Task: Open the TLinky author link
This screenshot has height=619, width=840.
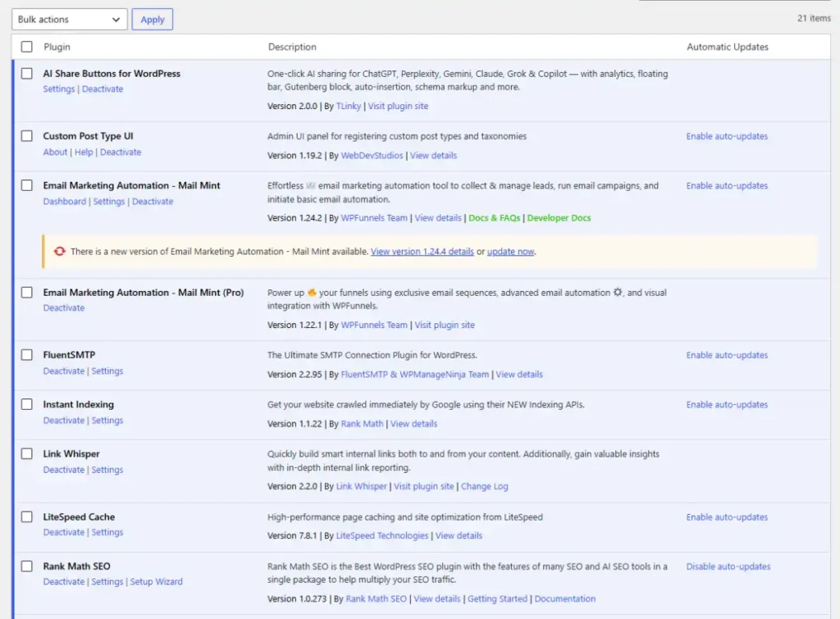Action: (348, 106)
